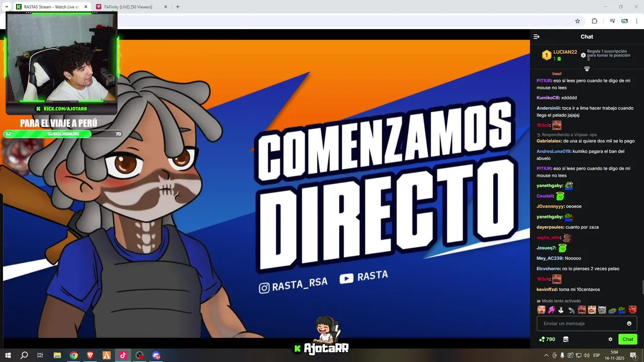Collapse the chat panel with arrow icon
644x362 pixels.
pyautogui.click(x=536, y=37)
